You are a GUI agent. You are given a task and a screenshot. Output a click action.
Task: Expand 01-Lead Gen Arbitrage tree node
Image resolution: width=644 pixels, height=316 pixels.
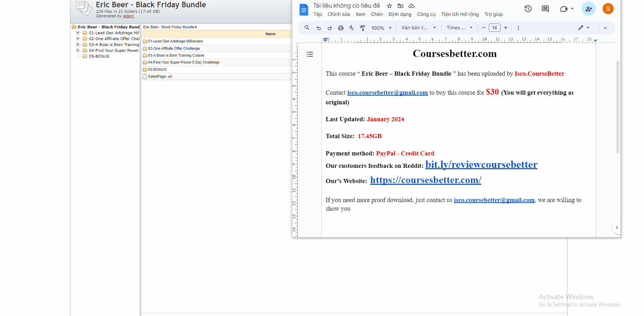click(78, 33)
